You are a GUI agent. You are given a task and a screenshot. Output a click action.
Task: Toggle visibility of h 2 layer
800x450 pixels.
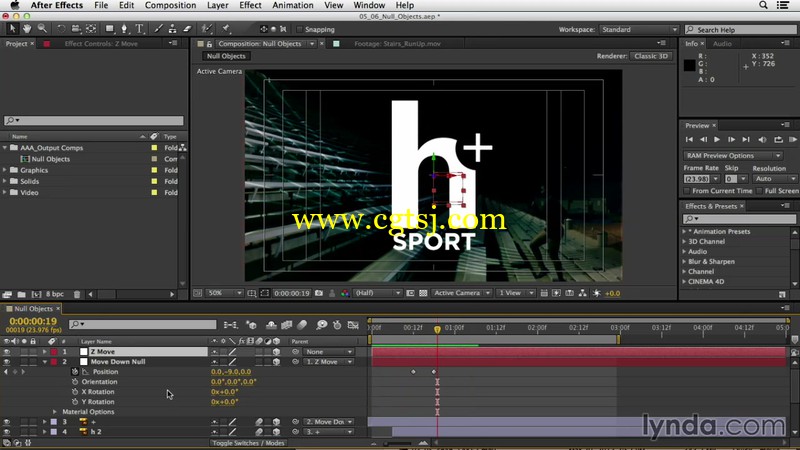[7, 432]
